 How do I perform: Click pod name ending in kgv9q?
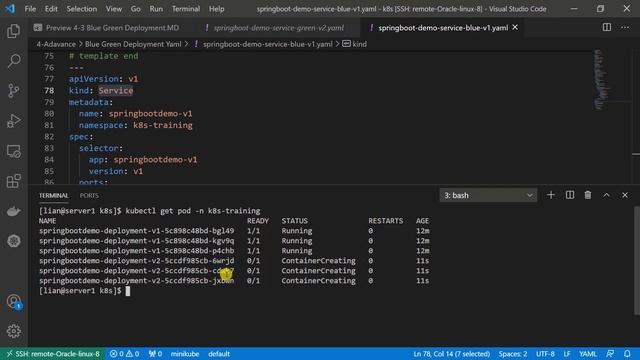(137, 241)
